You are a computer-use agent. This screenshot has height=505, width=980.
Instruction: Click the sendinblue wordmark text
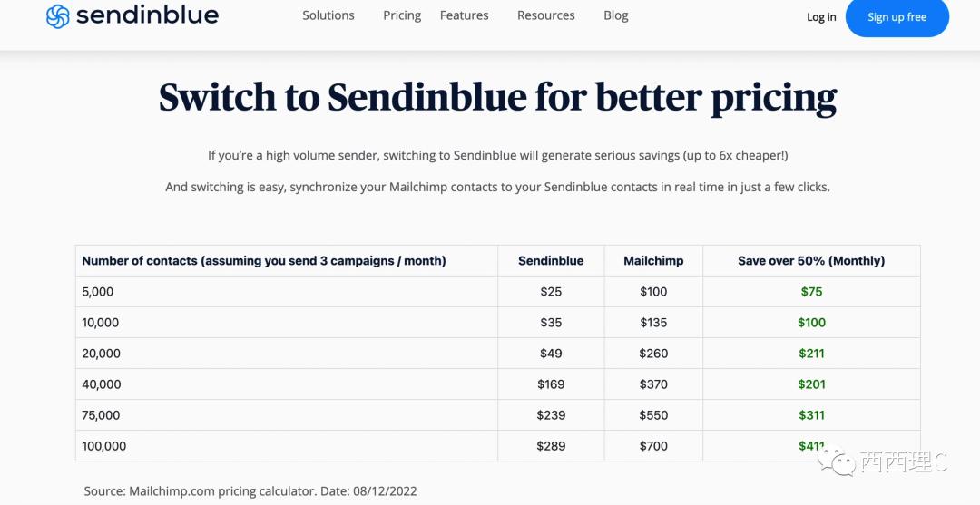coord(147,15)
